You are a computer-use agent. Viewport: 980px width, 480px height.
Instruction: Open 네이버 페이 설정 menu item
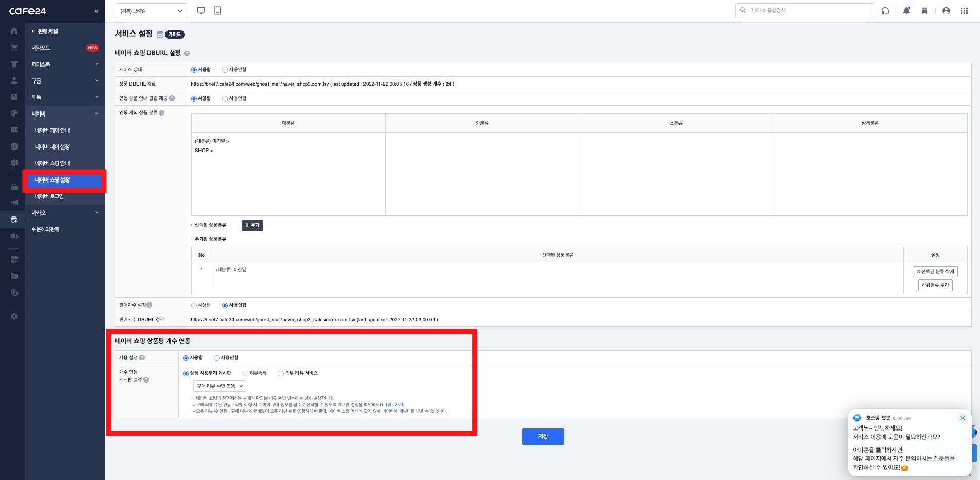[x=52, y=147]
